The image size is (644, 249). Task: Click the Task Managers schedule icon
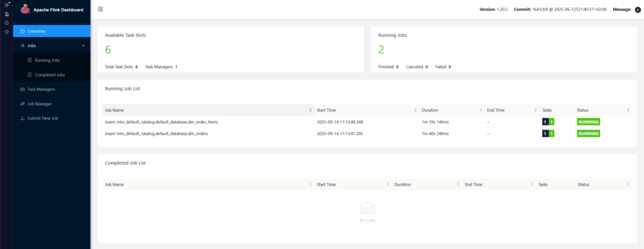(x=23, y=89)
